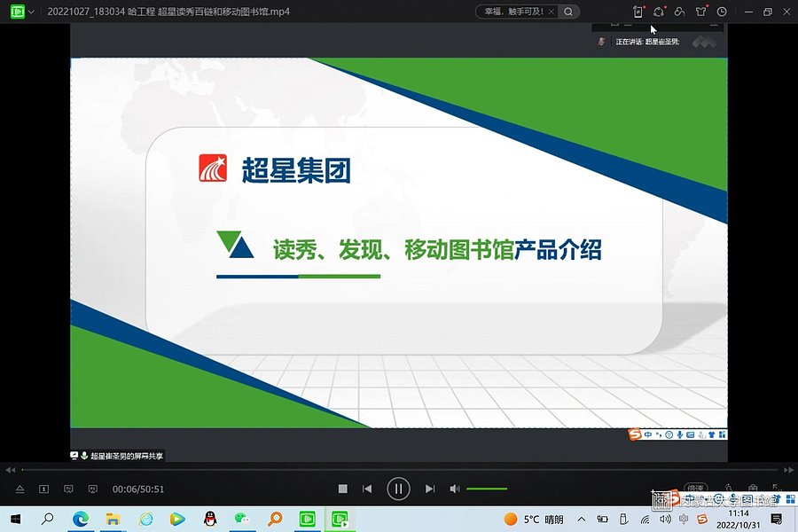Launch Microsoft Edge from taskbar

click(81, 520)
